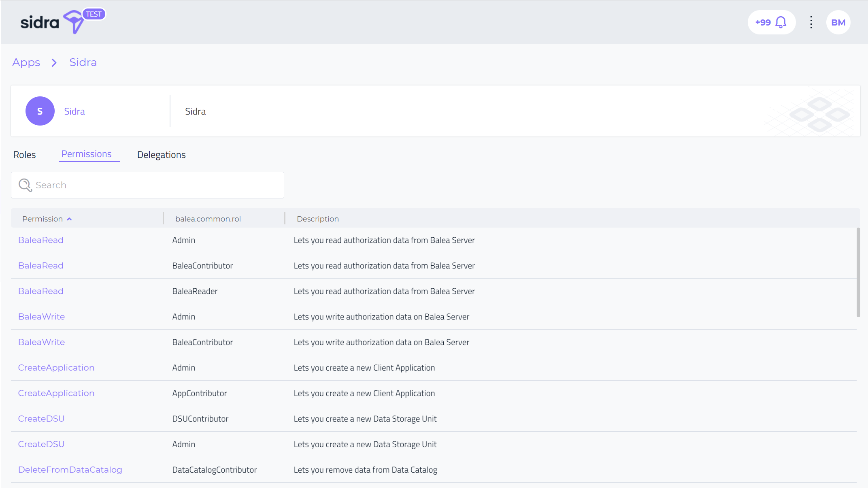Click the Permission column sort arrow

[69, 219]
